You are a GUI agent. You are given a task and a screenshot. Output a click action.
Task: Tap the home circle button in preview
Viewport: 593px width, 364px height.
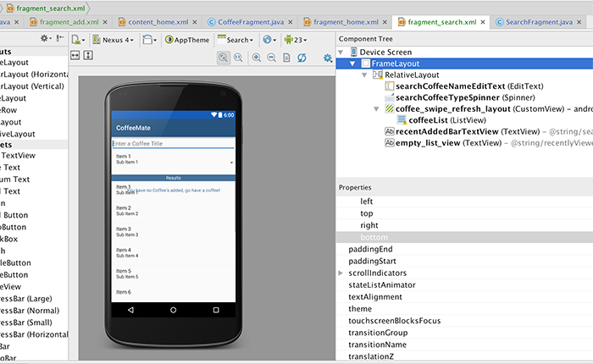(173, 310)
